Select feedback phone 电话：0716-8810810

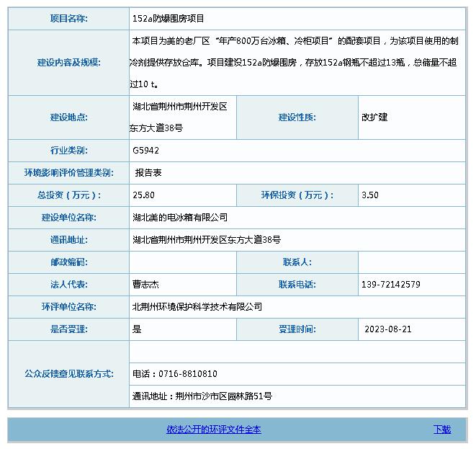coord(175,374)
